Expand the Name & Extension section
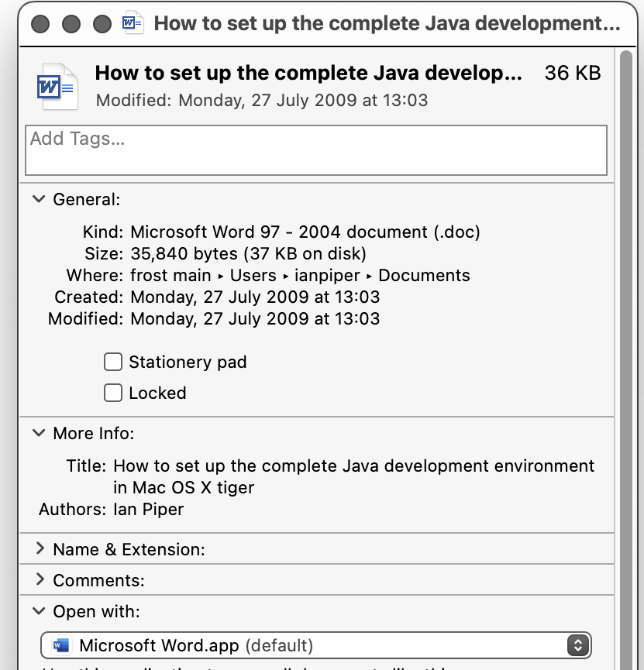This screenshot has width=644, height=670. tap(40, 548)
